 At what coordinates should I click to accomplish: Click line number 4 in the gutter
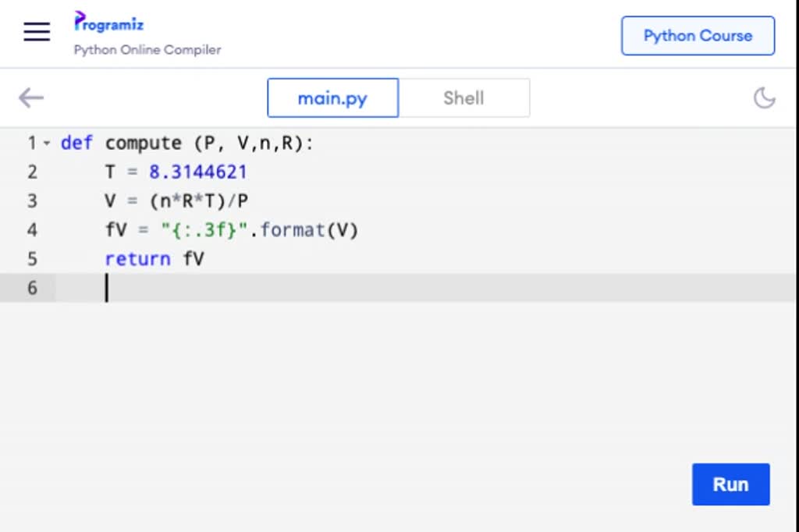click(x=32, y=229)
